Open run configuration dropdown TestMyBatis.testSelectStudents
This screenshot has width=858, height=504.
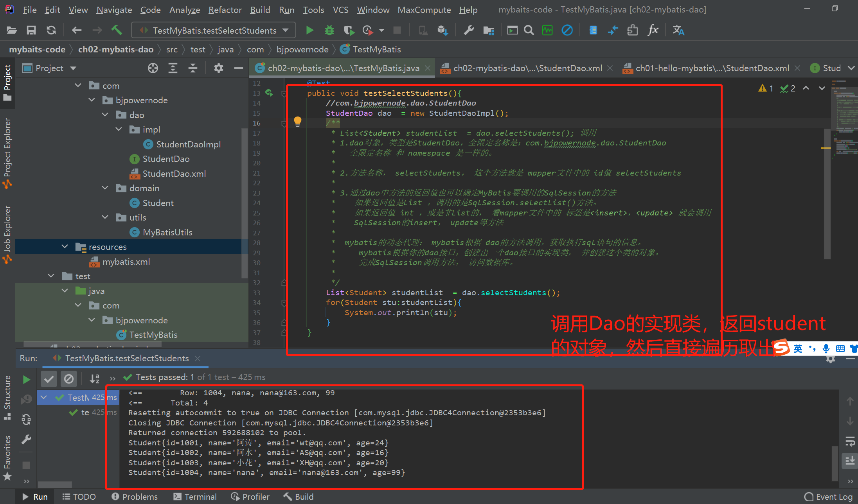[214, 30]
